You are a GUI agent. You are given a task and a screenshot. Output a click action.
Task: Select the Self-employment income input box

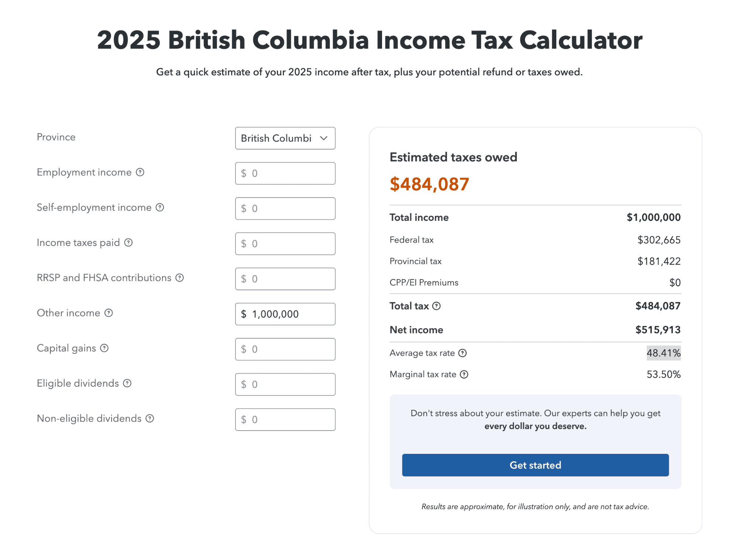pyautogui.click(x=285, y=208)
